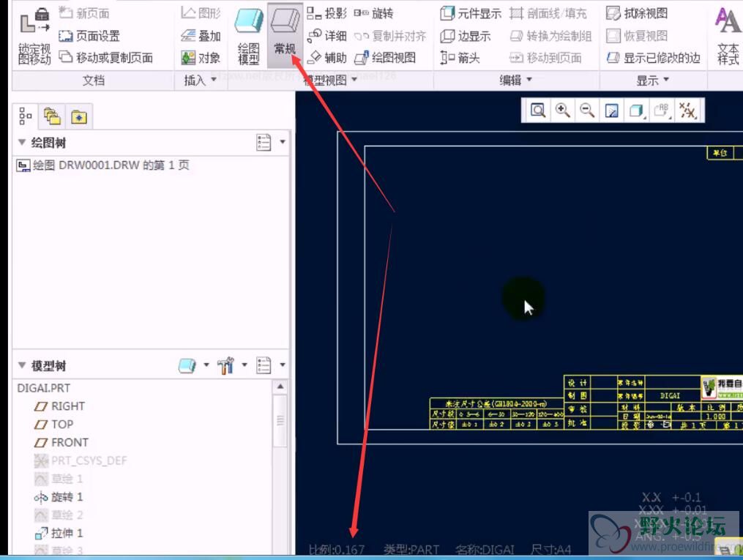
Task: Click Erase View (拭除视图)
Action: coord(637,13)
